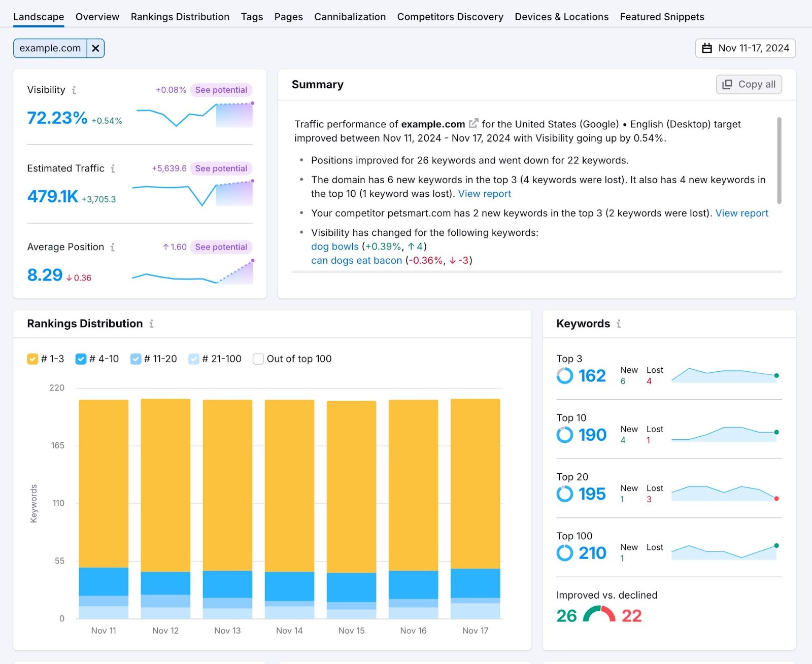This screenshot has width=812, height=664.
Task: Click the copy icon in the Copy all button
Action: tap(726, 84)
